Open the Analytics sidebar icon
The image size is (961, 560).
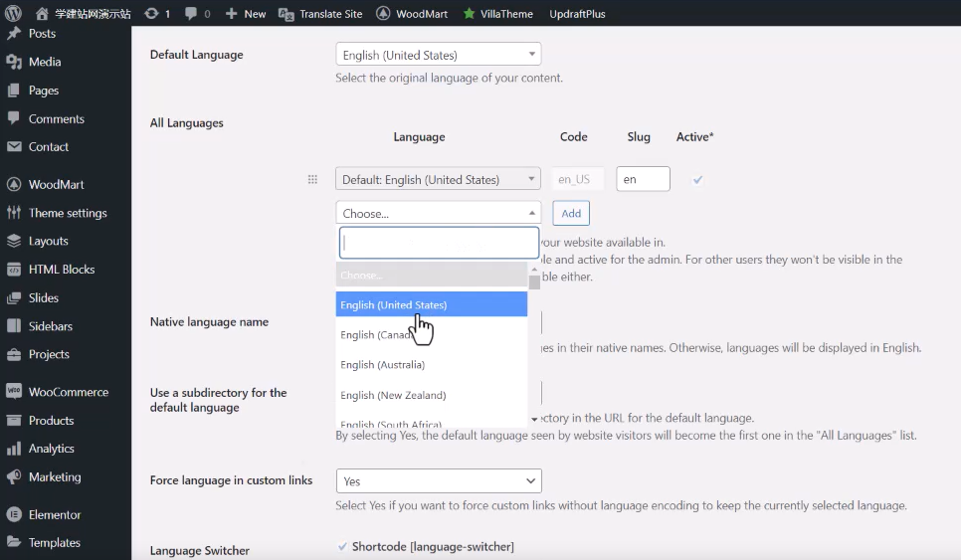click(x=14, y=449)
